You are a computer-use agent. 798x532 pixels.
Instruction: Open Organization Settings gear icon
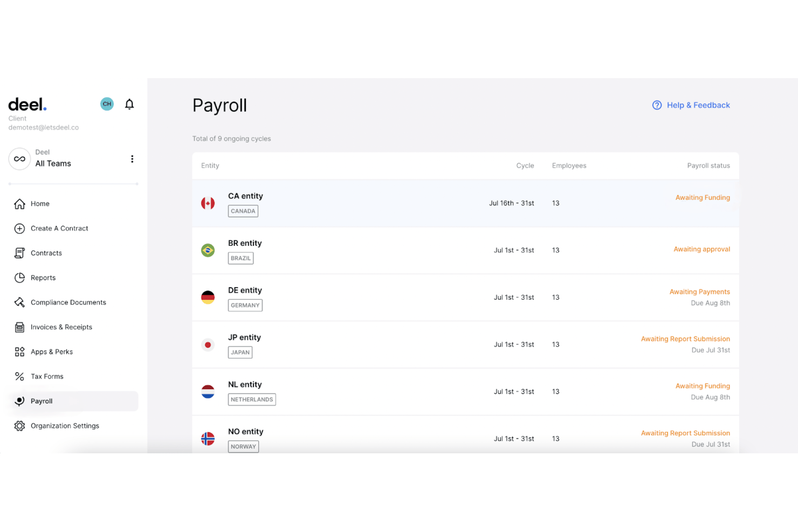click(x=19, y=426)
